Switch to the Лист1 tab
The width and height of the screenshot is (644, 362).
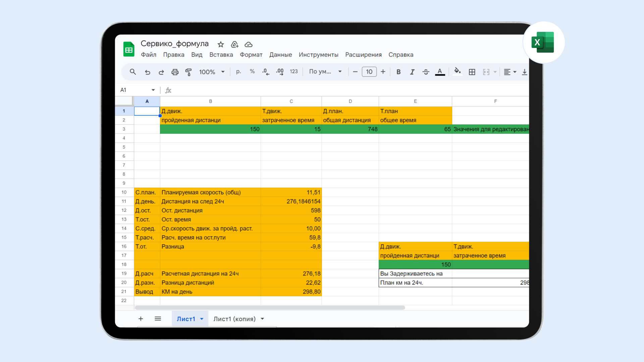(186, 319)
